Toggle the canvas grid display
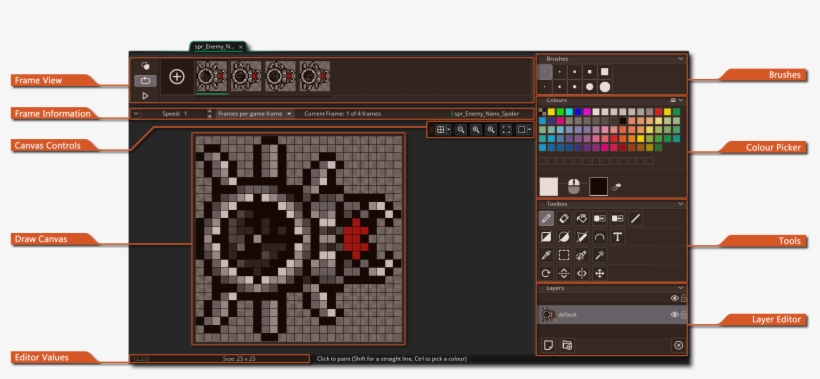 pos(440,130)
